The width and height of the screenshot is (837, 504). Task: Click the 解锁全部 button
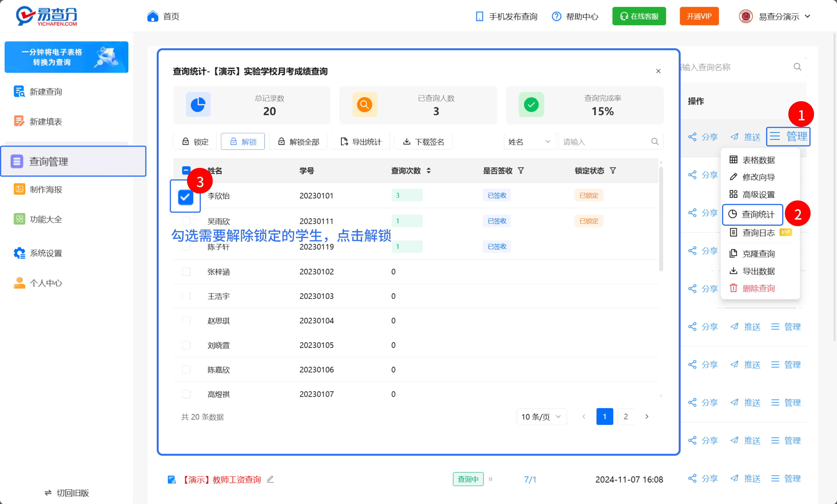(298, 142)
